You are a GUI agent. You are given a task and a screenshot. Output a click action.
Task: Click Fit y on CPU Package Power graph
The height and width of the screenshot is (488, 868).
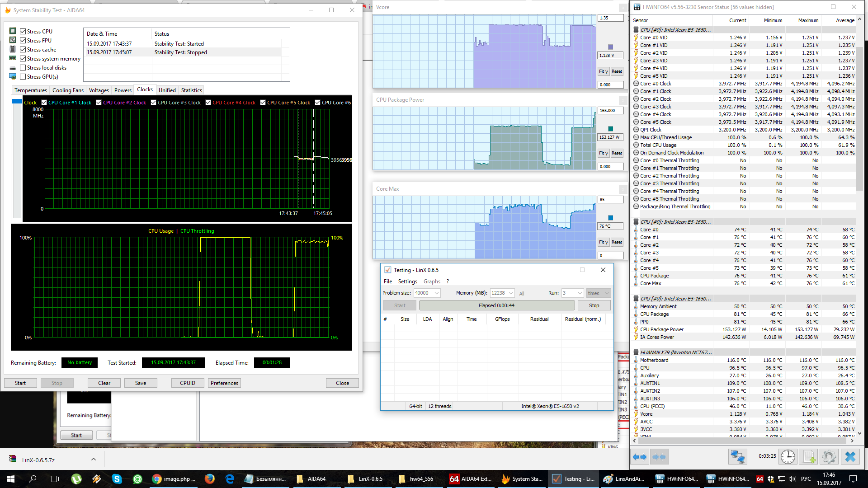pyautogui.click(x=603, y=153)
